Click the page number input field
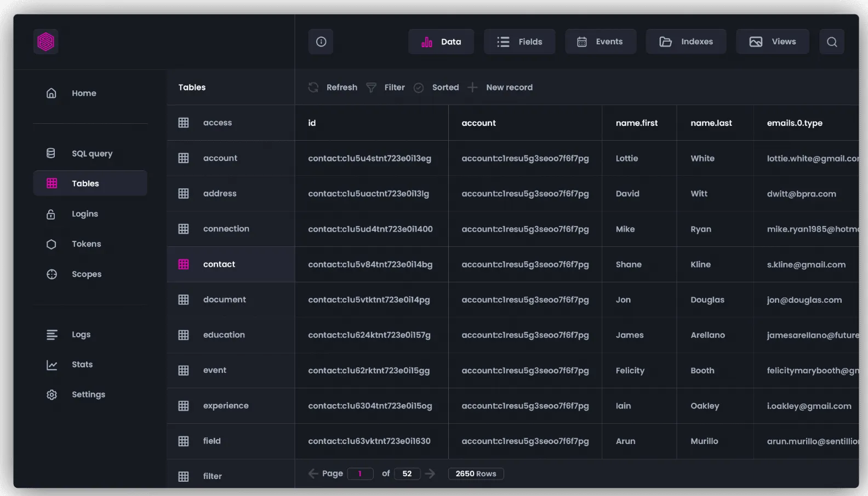 click(x=360, y=474)
